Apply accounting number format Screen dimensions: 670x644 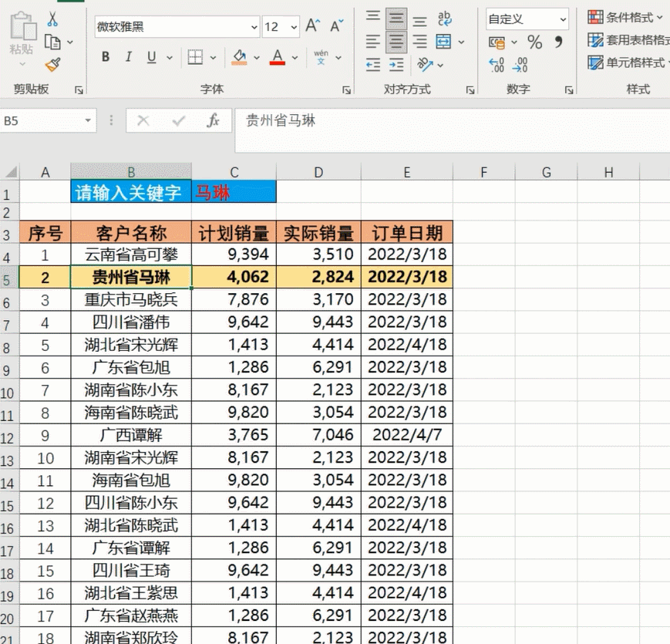pyautogui.click(x=497, y=42)
